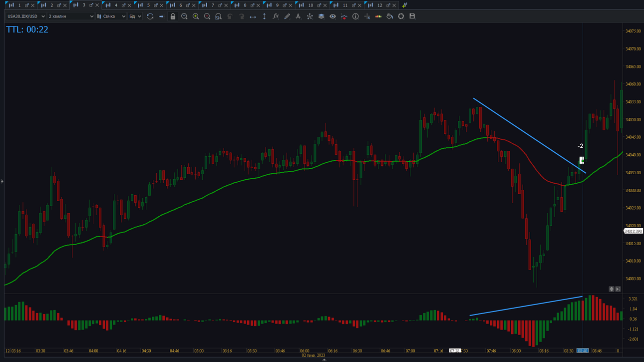644x362 pixels.
Task: Click the vertical auto-scale button above indicator panel
Action: click(611, 289)
